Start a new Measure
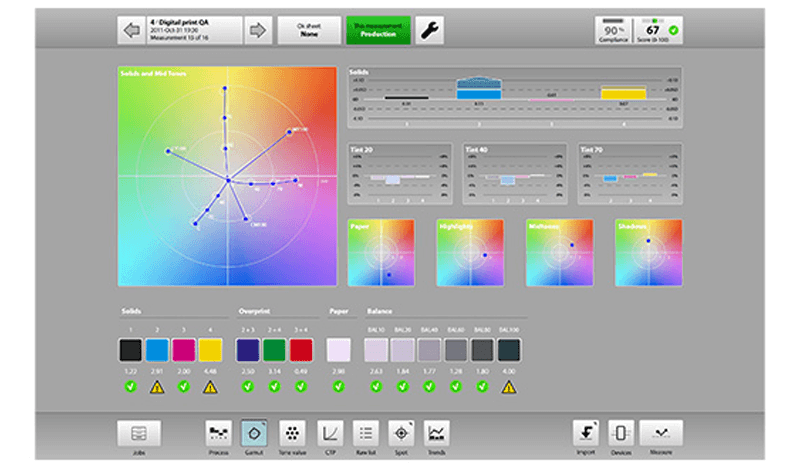The image size is (800, 470). 661,434
